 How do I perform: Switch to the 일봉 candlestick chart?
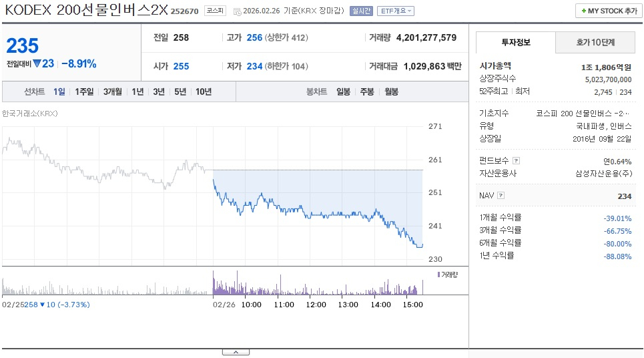tap(343, 92)
